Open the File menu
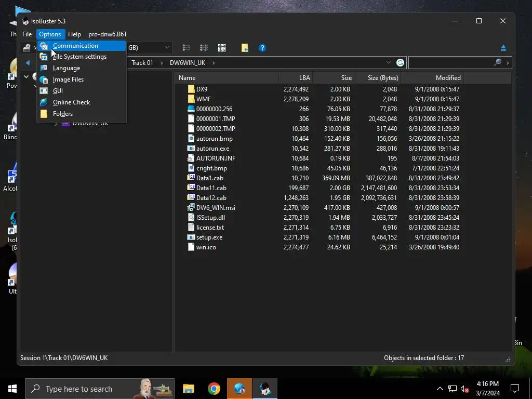532x399 pixels. tap(27, 34)
